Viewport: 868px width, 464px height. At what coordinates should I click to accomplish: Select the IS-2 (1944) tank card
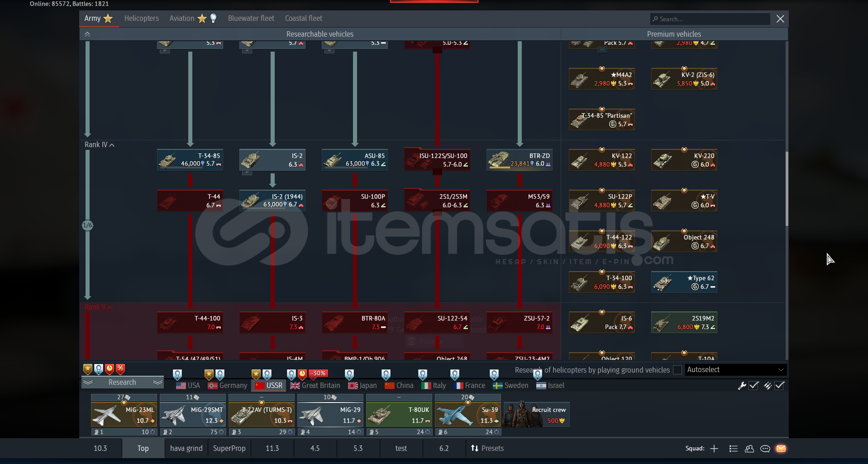(x=272, y=201)
